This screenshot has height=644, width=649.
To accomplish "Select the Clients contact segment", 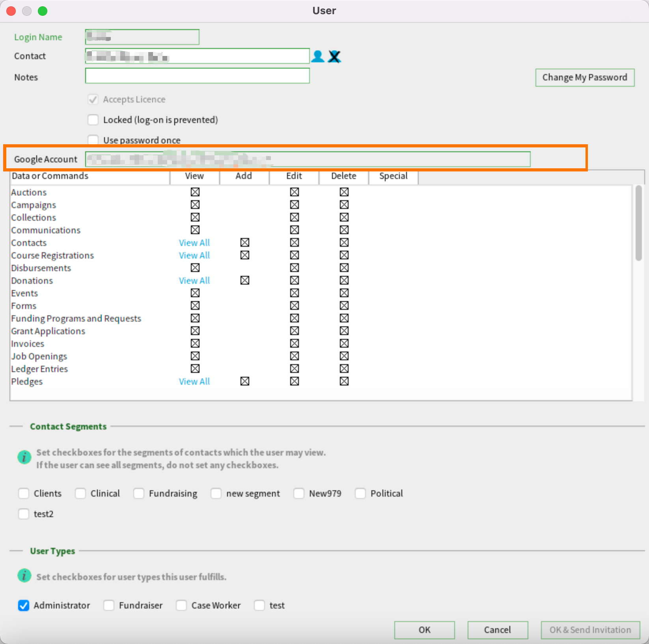I will [24, 493].
